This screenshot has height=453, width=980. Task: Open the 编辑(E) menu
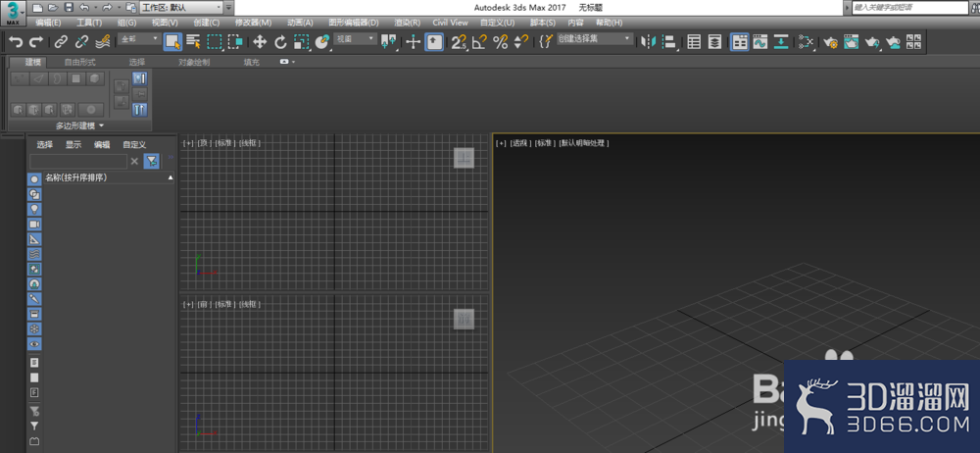point(48,23)
